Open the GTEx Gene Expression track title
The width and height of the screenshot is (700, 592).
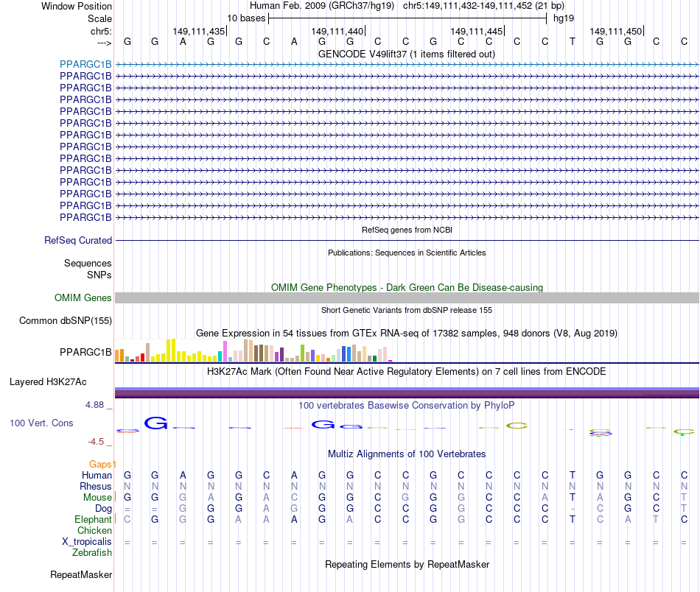pyautogui.click(x=407, y=334)
